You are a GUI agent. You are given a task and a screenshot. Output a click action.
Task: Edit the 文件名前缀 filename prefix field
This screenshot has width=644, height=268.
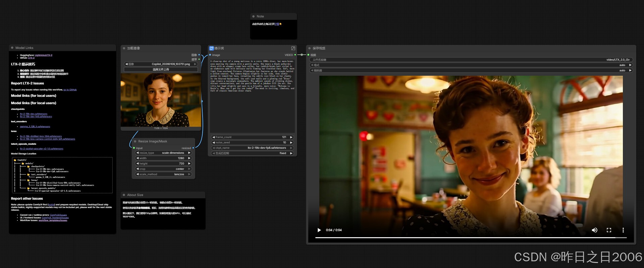pyautogui.click(x=471, y=60)
